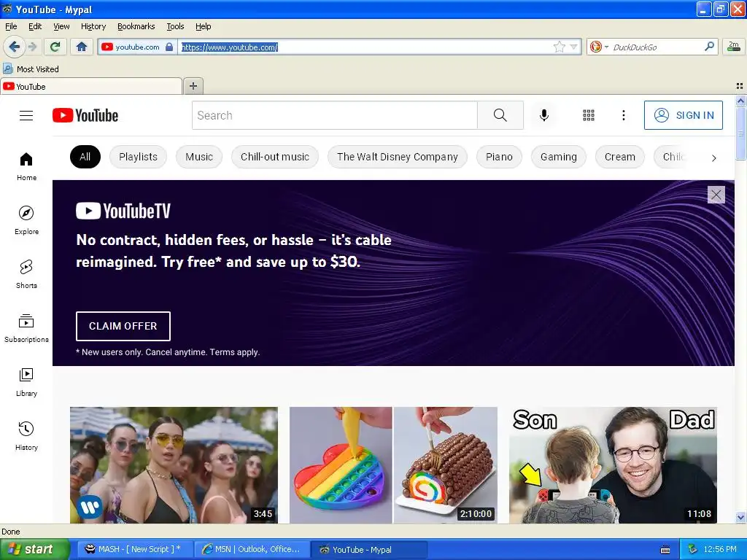
Task: Click the search magnifier button on YouTube
Action: click(500, 115)
